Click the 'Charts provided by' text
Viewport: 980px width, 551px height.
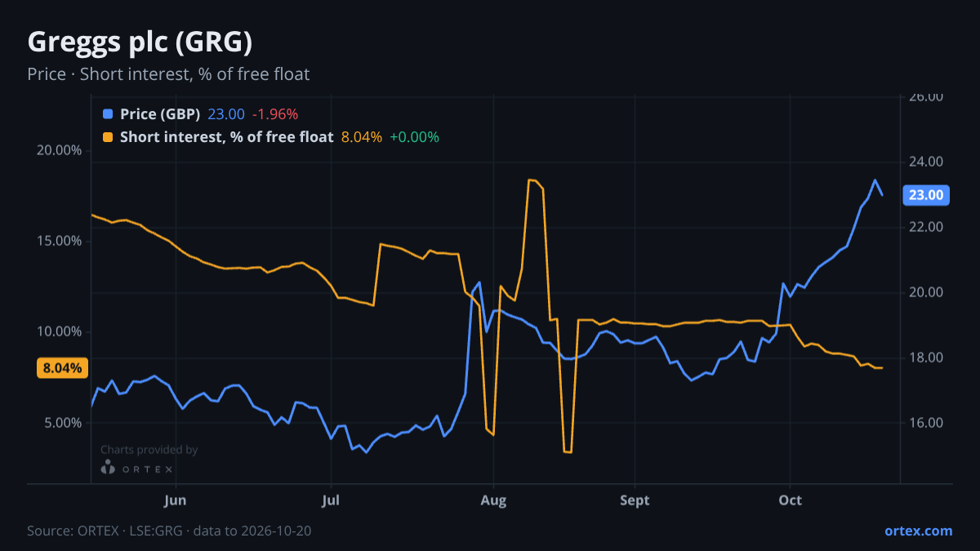[149, 450]
